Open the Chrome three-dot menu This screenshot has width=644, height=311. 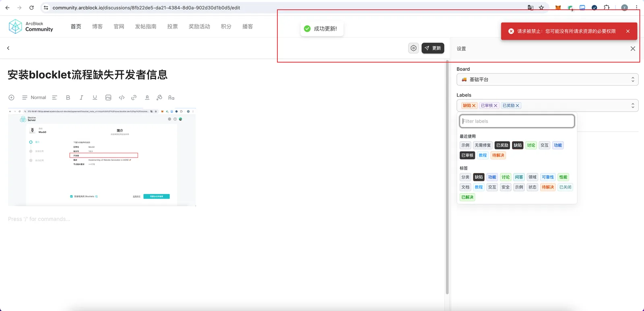(x=636, y=8)
